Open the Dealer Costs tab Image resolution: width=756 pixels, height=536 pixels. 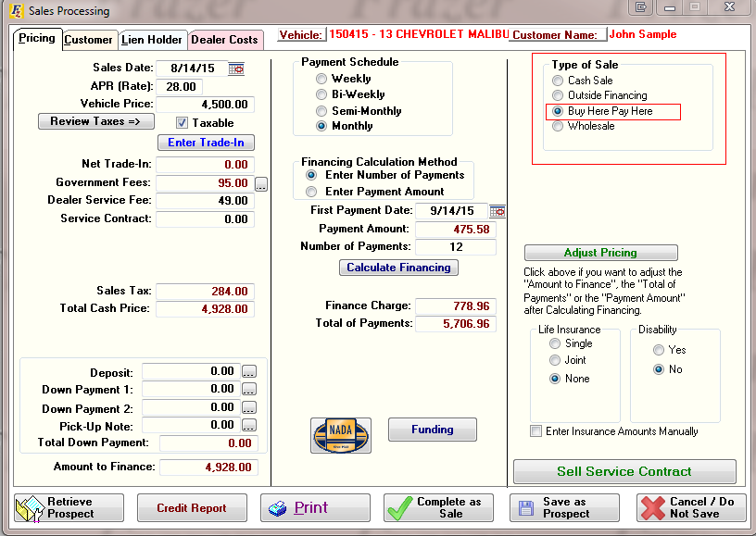point(225,40)
